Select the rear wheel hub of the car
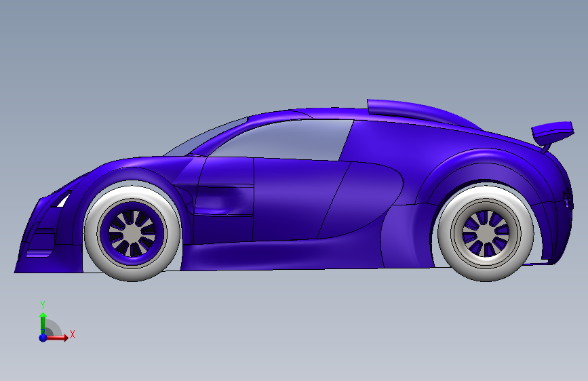Screen dimensions: 588x381 point(486,233)
